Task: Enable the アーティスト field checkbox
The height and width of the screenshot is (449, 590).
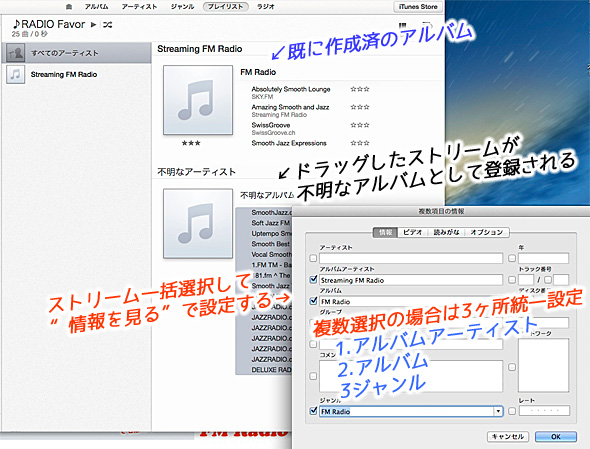Action: point(313,258)
